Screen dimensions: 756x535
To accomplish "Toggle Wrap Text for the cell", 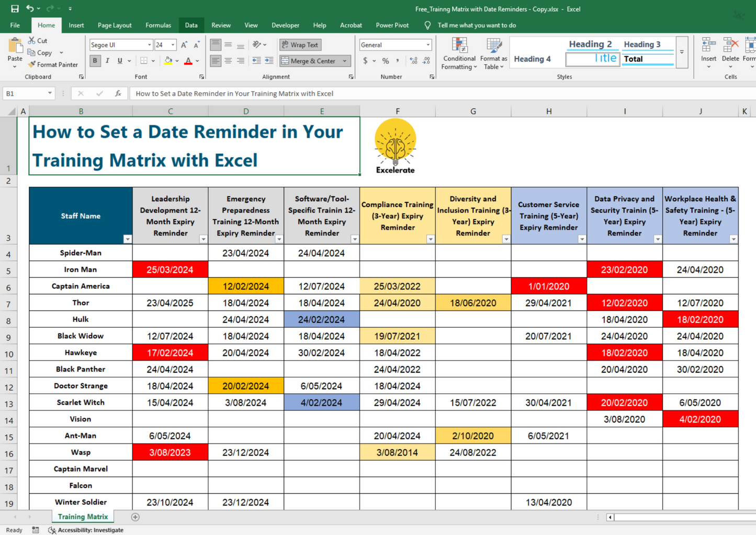I will point(300,45).
